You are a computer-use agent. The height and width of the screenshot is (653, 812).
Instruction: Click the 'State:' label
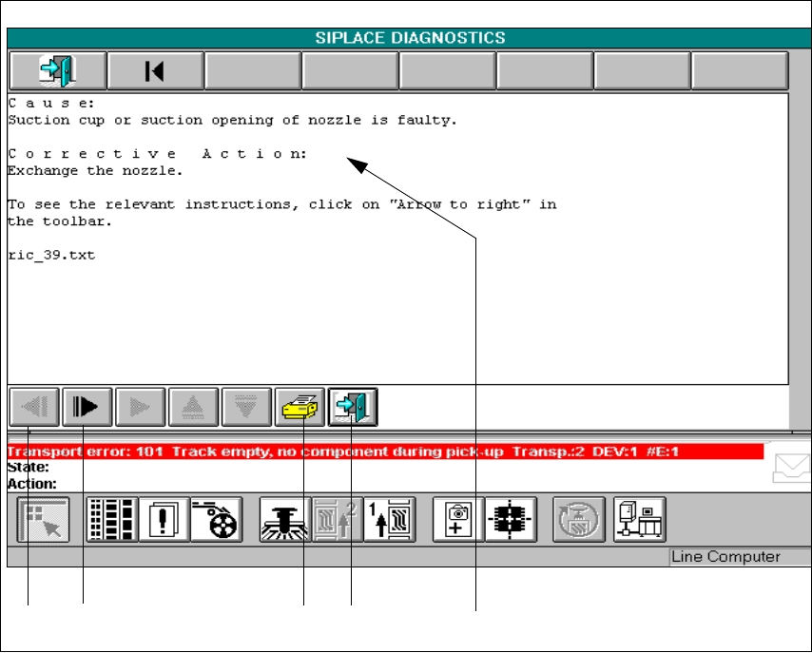pyautogui.click(x=28, y=467)
